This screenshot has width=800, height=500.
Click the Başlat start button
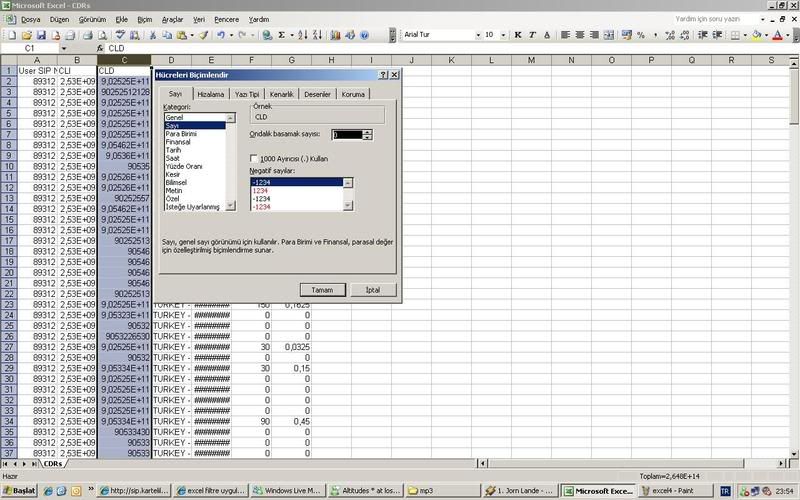tap(19, 491)
